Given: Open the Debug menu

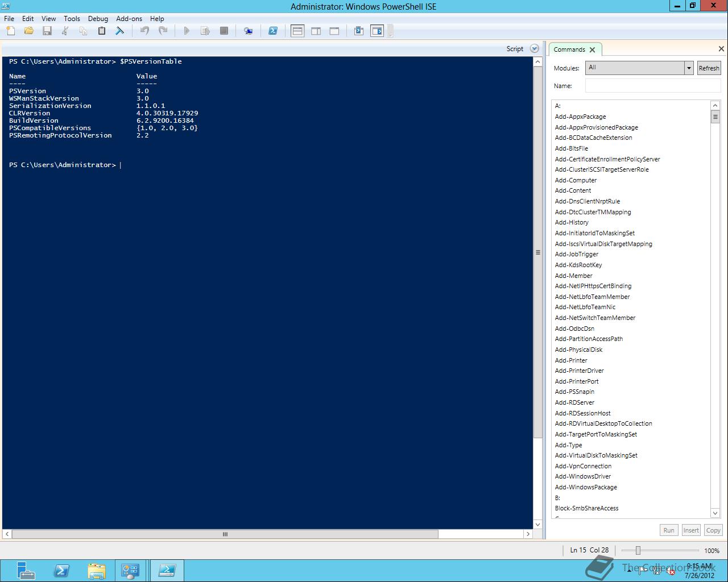Looking at the screenshot, I should click(98, 18).
